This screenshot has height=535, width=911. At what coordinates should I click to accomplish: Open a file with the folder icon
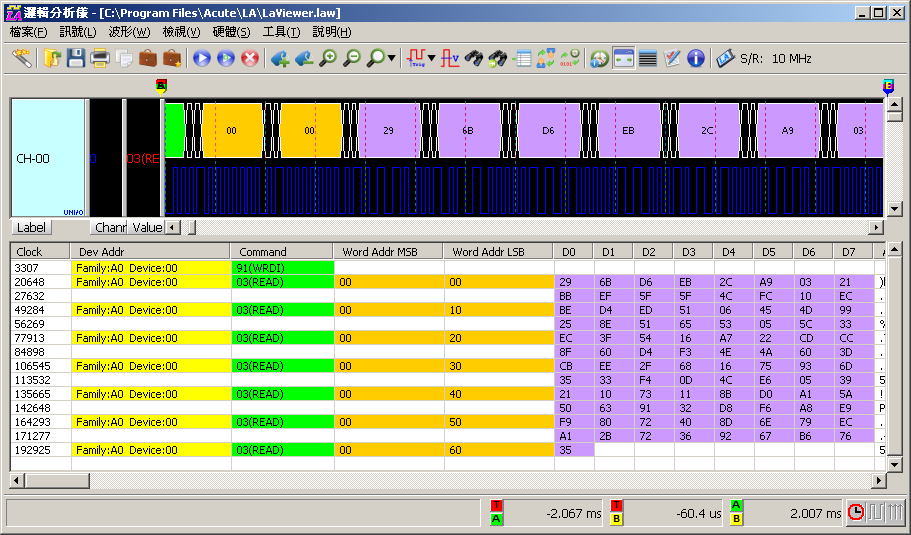point(52,58)
